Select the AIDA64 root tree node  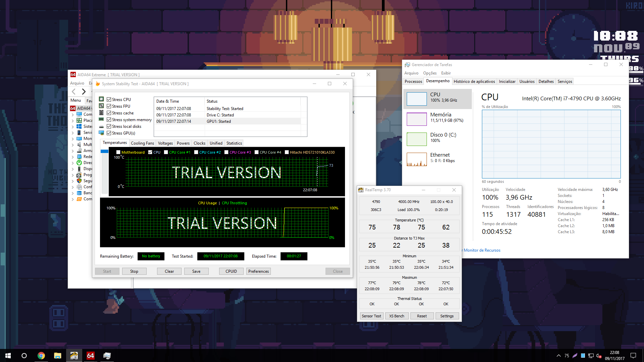81,108
